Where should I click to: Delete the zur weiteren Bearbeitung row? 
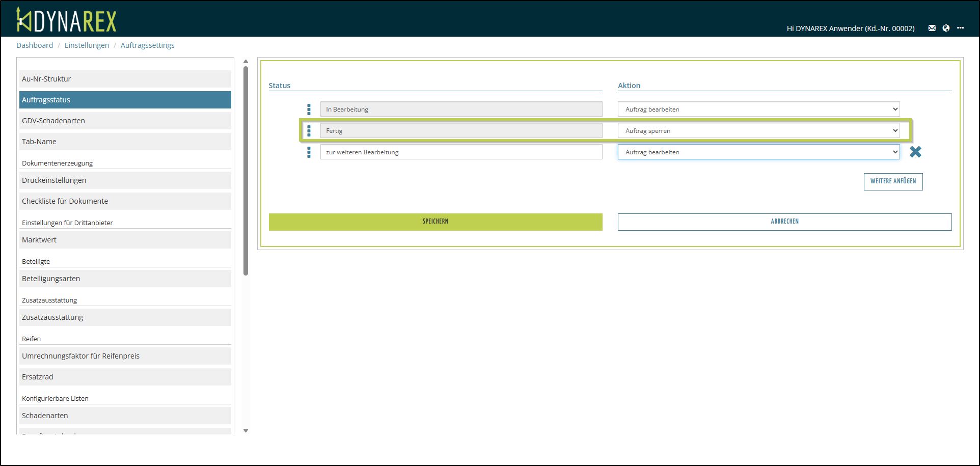click(915, 152)
